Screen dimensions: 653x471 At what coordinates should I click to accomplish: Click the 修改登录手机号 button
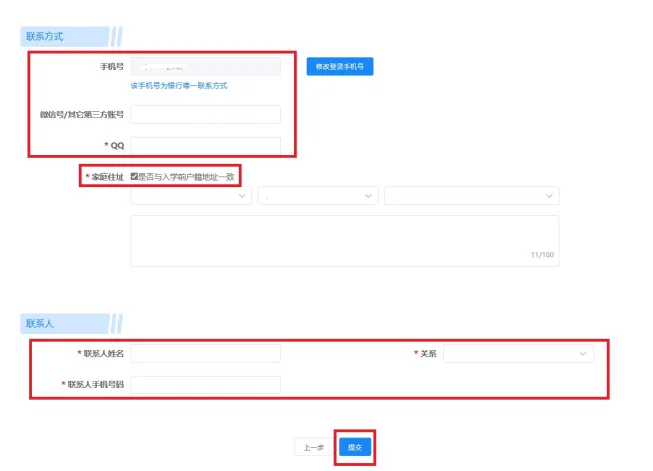[339, 67]
